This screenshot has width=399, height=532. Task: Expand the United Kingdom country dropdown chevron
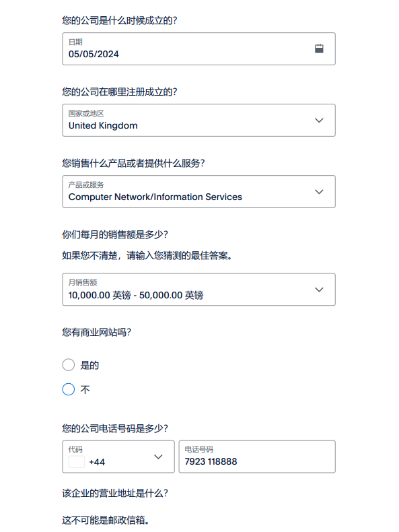point(319,121)
